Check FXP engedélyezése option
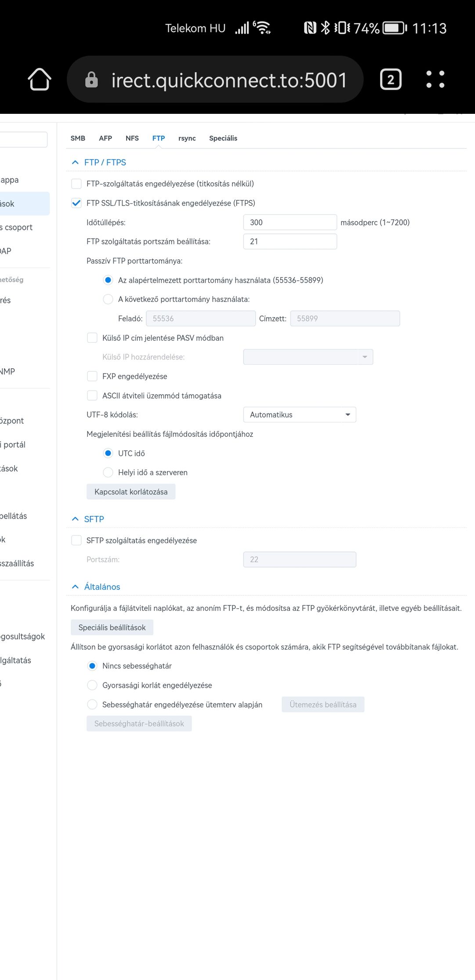The image size is (475, 980). click(x=92, y=376)
